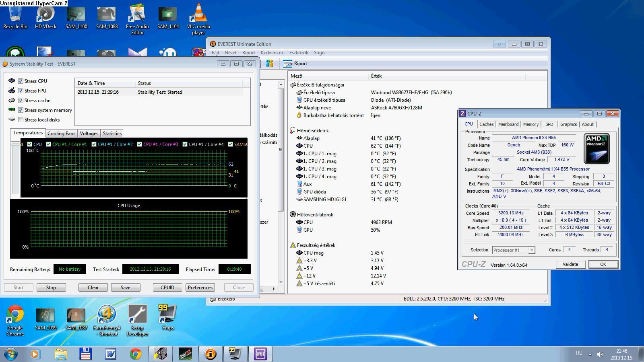Open the SAM_1088 desktop image icon
The width and height of the screenshot is (644, 362).
pos(107,17)
